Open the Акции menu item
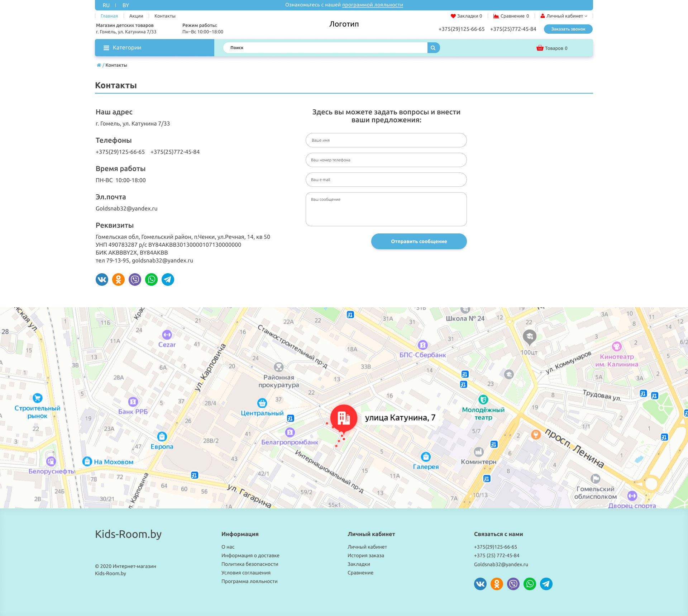Image resolution: width=688 pixels, height=616 pixels. [136, 16]
